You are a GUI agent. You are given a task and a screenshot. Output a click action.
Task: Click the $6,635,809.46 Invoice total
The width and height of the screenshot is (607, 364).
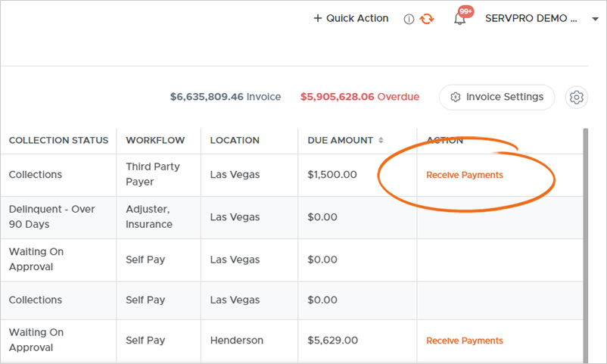click(x=225, y=97)
